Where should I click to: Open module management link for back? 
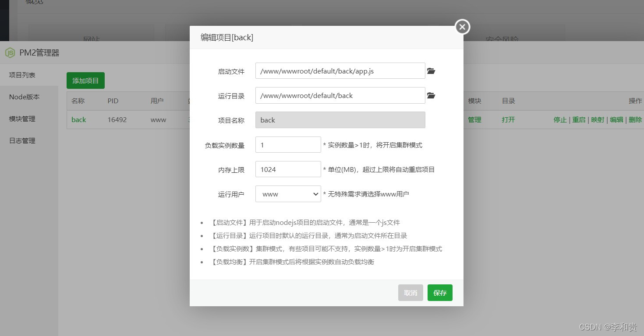(474, 119)
